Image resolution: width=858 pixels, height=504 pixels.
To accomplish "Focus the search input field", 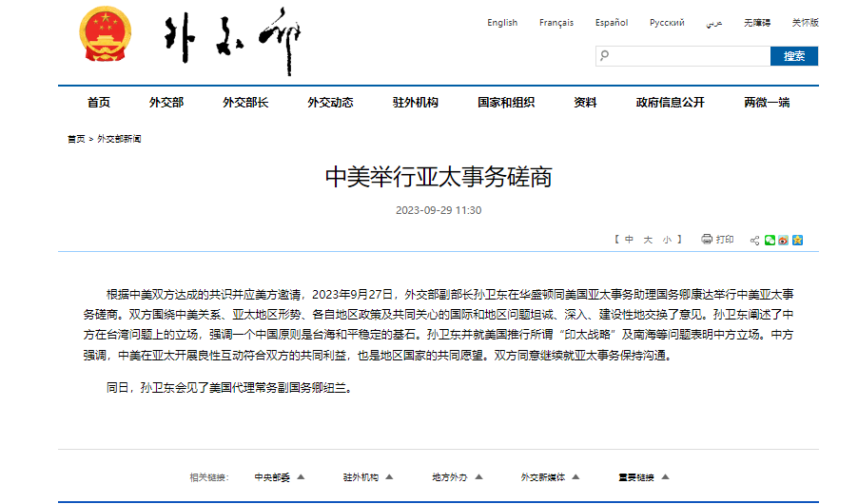I will pos(683,56).
